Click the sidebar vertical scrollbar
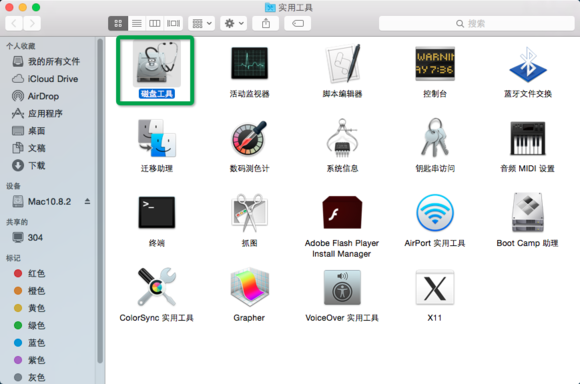Viewport: 580px width, 384px height. [100, 201]
